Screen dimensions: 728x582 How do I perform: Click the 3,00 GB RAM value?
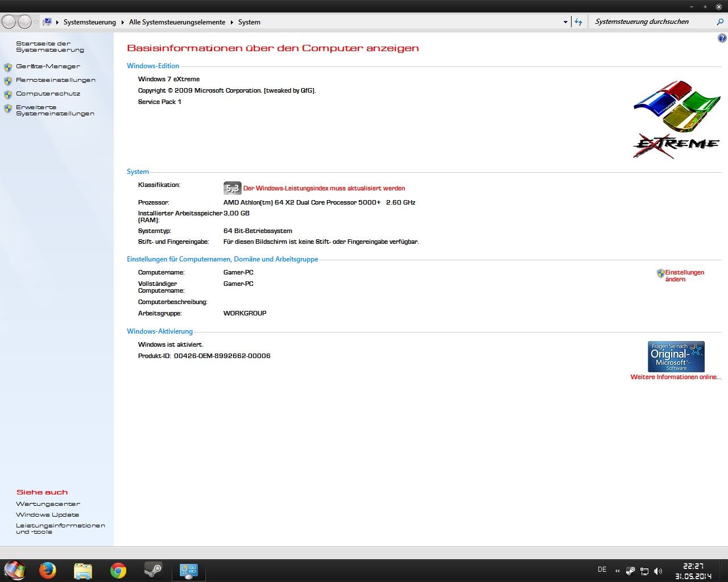point(237,213)
